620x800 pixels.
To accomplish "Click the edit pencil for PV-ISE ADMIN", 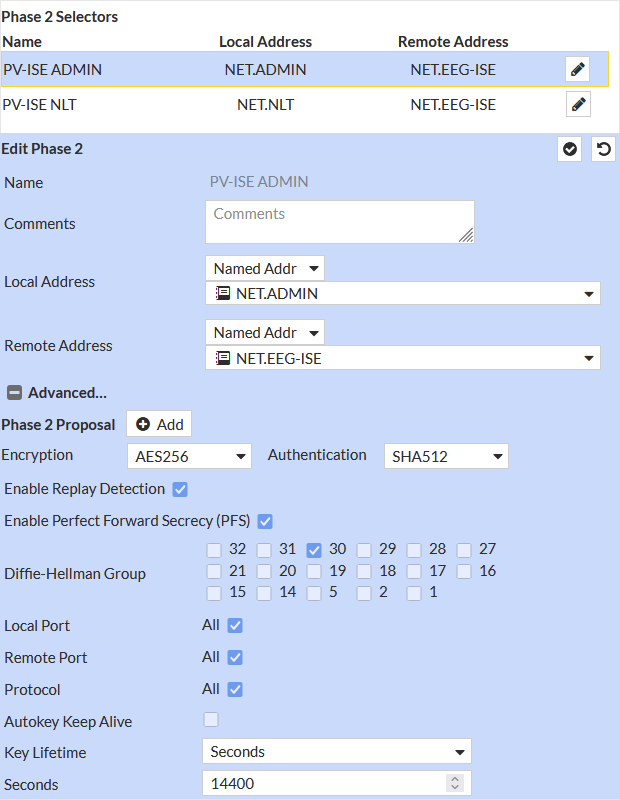I will [577, 69].
